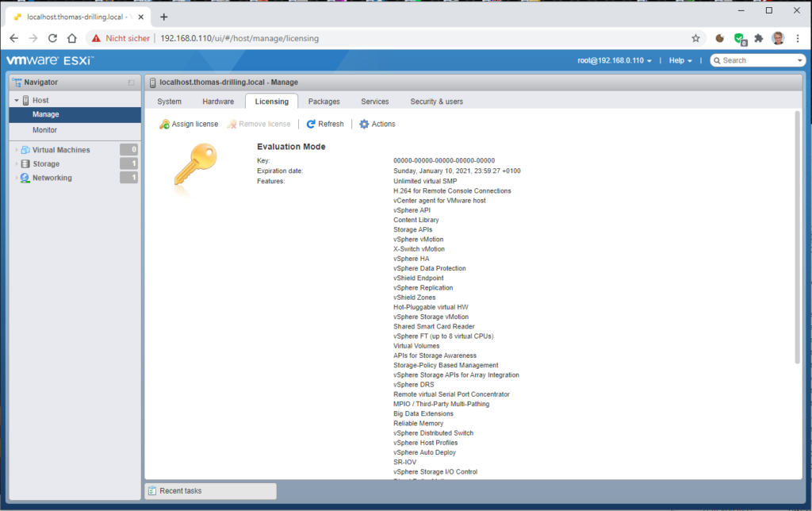Reload the page in the browser
Image resolution: width=812 pixels, height=511 pixels.
click(x=52, y=38)
